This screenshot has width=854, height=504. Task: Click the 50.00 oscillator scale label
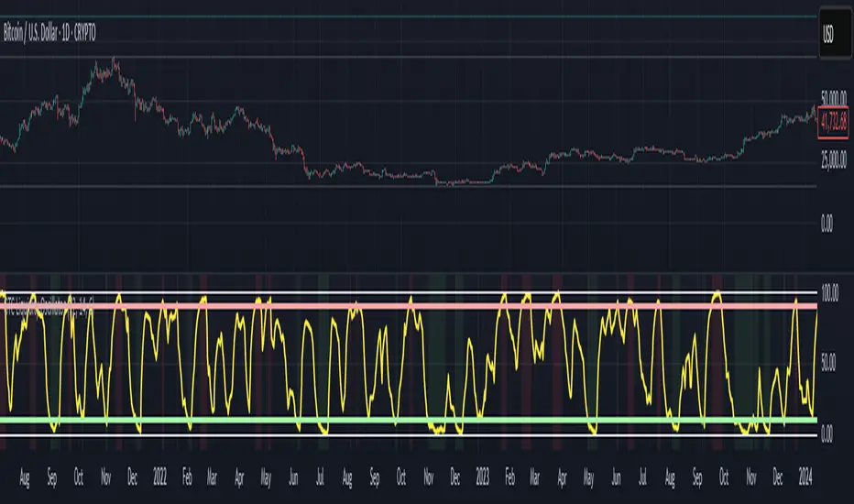[x=828, y=362]
